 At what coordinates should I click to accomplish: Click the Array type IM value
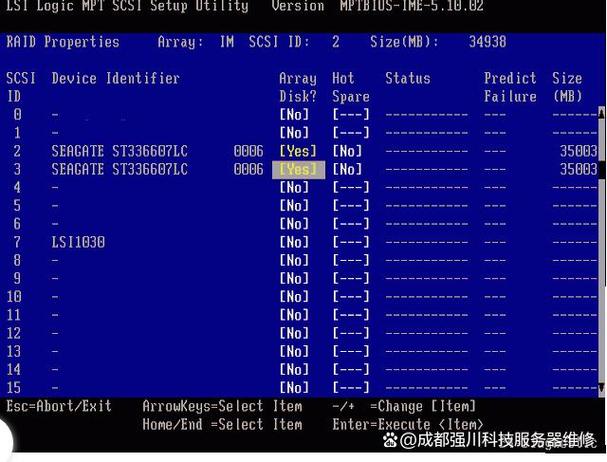pos(227,42)
